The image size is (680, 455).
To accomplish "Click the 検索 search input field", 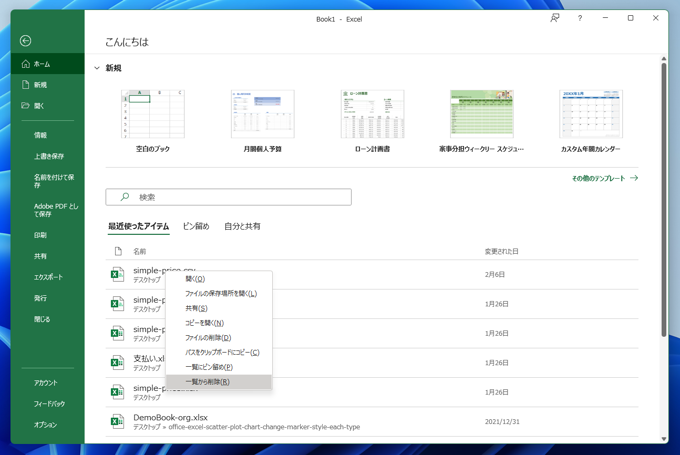I will pos(229,197).
